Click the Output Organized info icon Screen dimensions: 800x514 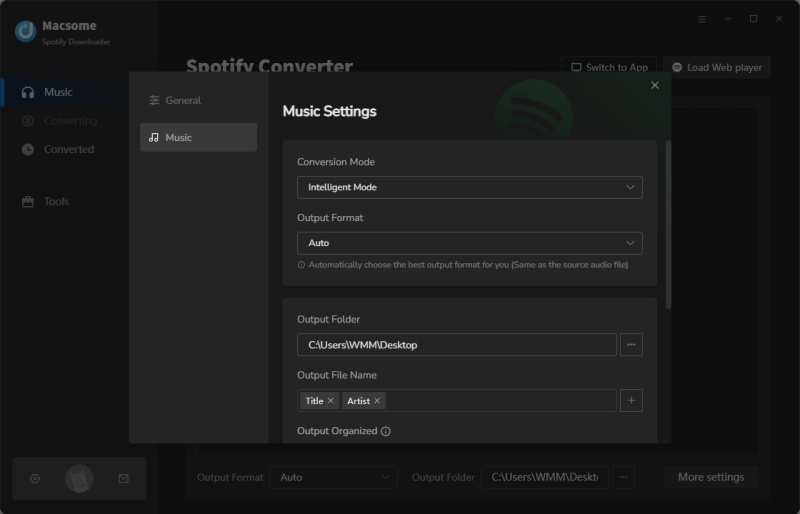point(386,431)
